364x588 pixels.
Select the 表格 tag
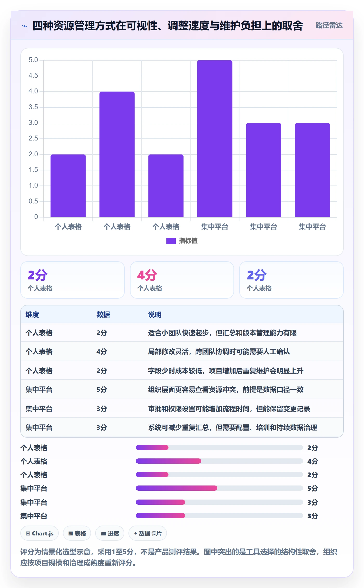pyautogui.click(x=77, y=533)
